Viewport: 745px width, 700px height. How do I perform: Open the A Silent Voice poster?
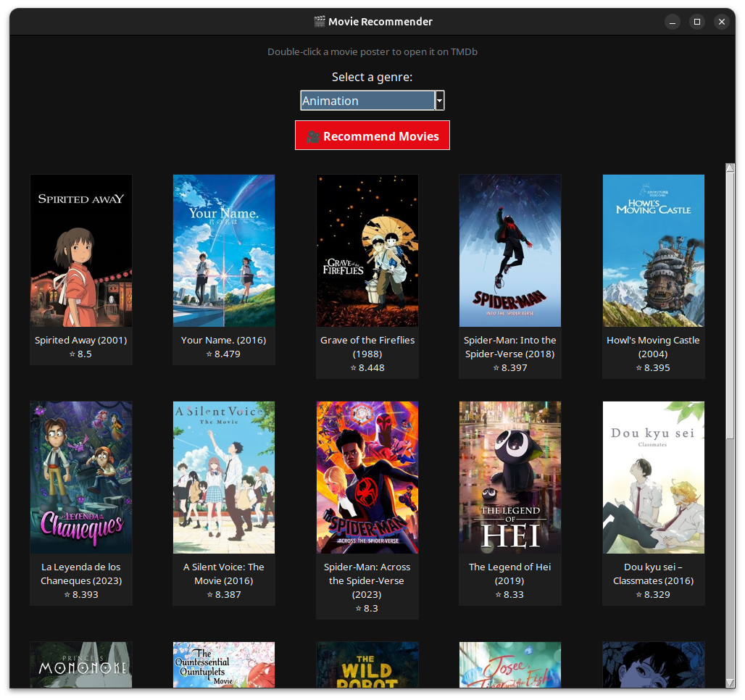(224, 478)
